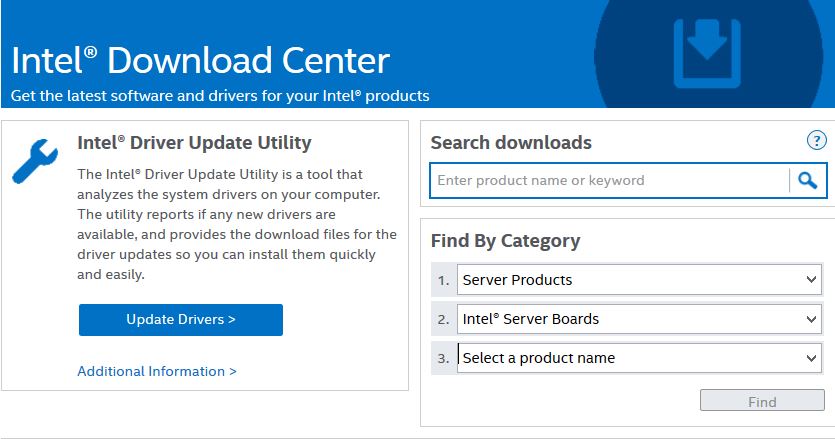Open the question mark help icon
The height and width of the screenshot is (439, 835).
[816, 141]
